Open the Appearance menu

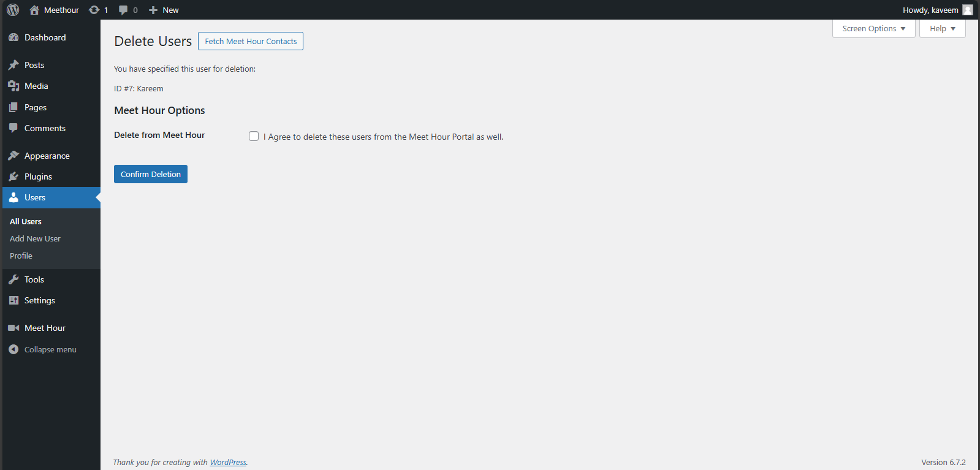[x=47, y=156]
